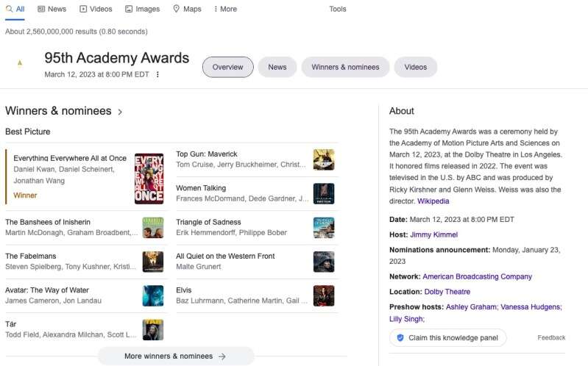Image resolution: width=588 pixels, height=366 pixels.
Task: Open the Videos search tab
Action: click(x=96, y=9)
